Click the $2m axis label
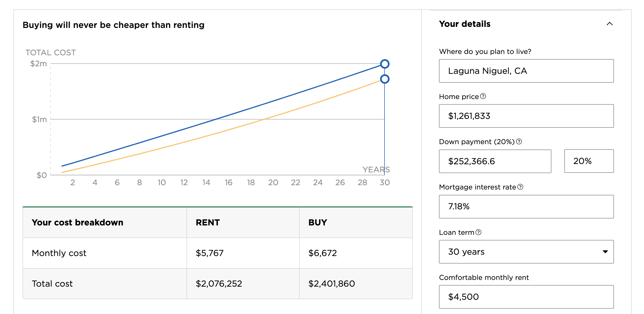644x314 pixels. (38, 64)
